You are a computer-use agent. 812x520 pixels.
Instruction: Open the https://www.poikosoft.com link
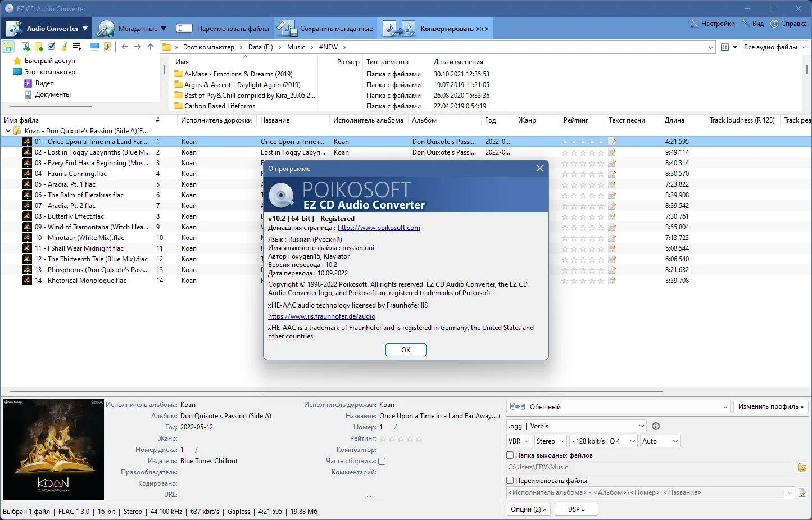(379, 228)
